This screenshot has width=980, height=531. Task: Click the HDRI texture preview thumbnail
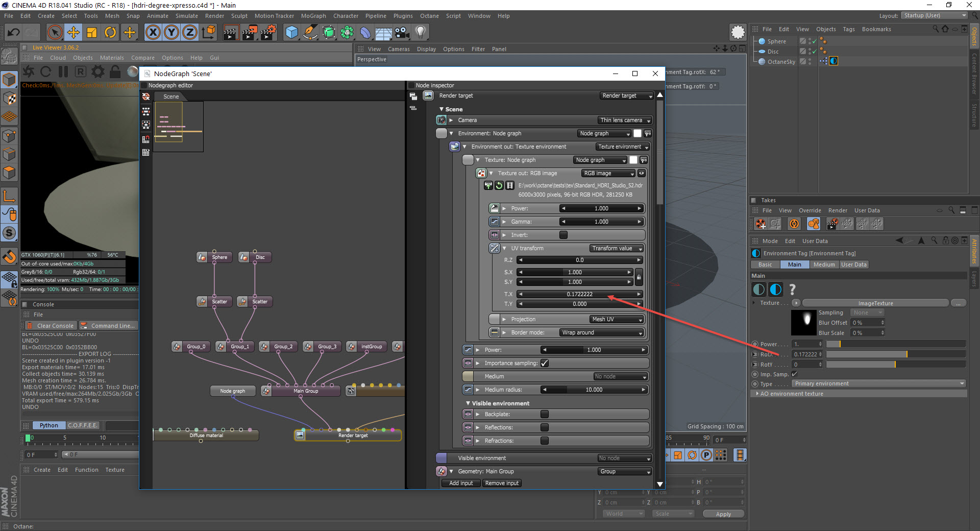point(804,323)
